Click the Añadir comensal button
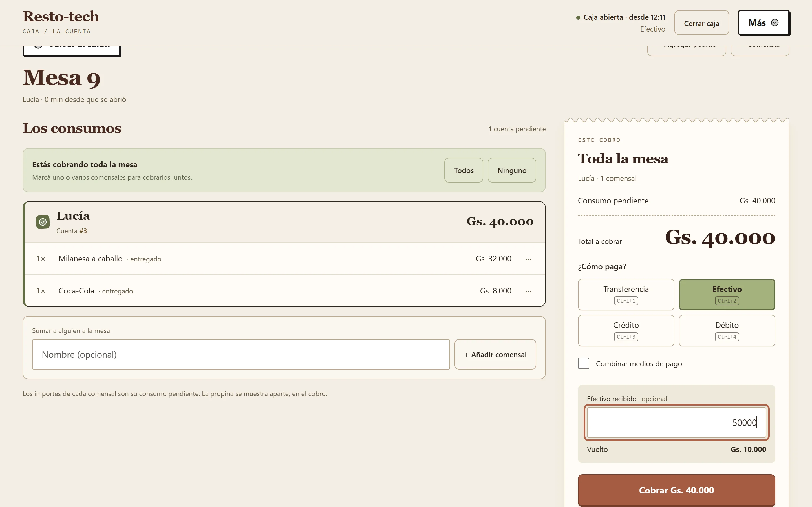The width and height of the screenshot is (812, 507). (495, 354)
